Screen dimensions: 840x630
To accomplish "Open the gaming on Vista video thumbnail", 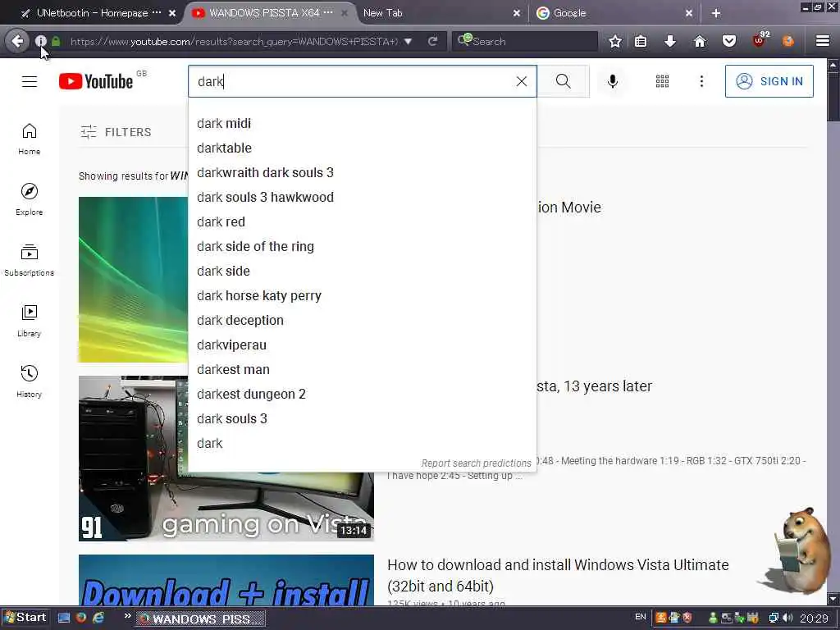I will pos(226,459).
